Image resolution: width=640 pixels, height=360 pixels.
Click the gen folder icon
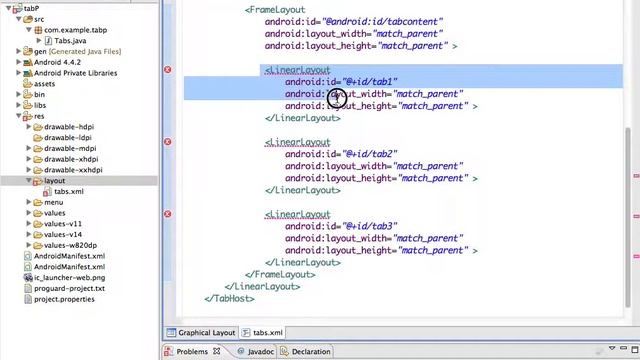click(28, 51)
